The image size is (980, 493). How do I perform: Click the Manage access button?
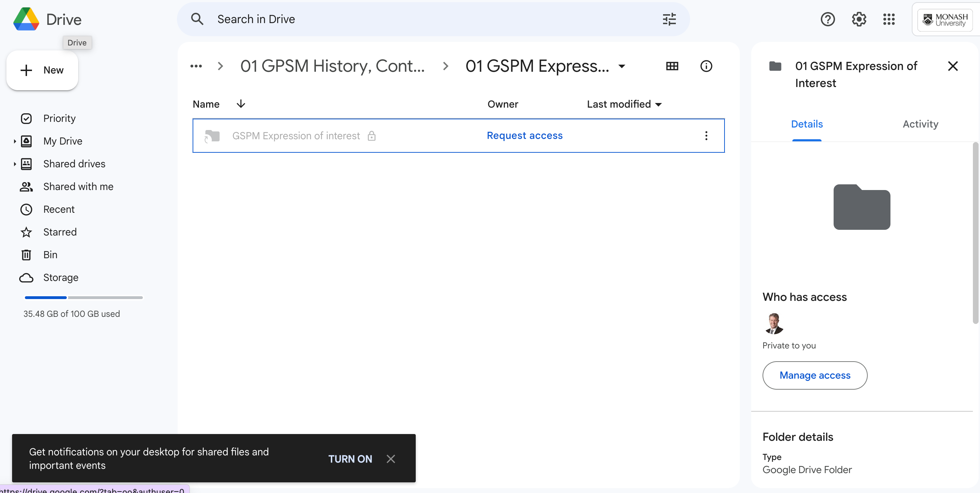(814, 375)
